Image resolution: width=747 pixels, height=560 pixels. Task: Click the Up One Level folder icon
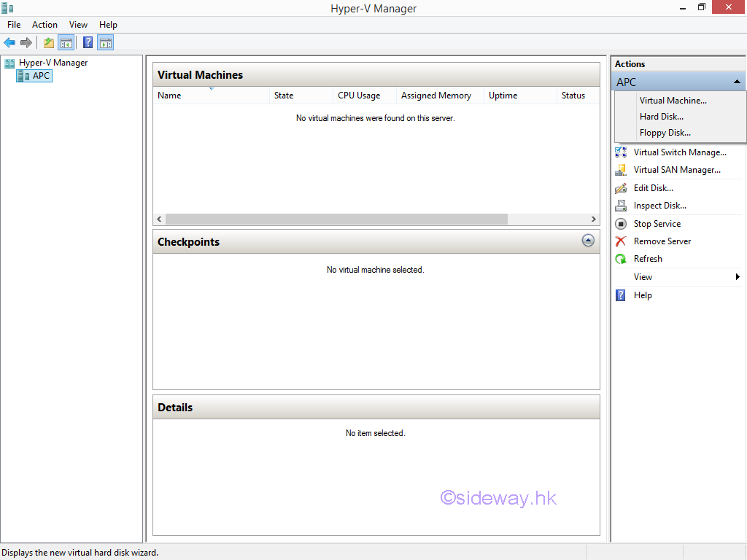pyautogui.click(x=48, y=42)
